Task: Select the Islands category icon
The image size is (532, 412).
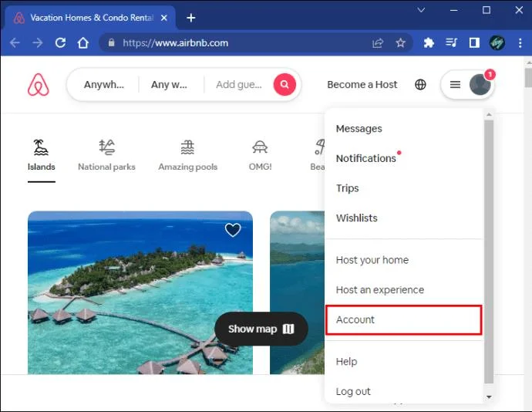Action: (41, 147)
